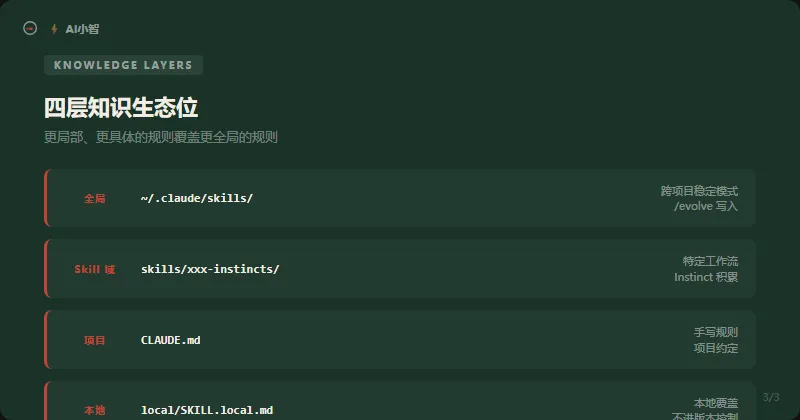The height and width of the screenshot is (420, 800).
Task: Click the lightning bolt icon
Action: pyautogui.click(x=54, y=29)
